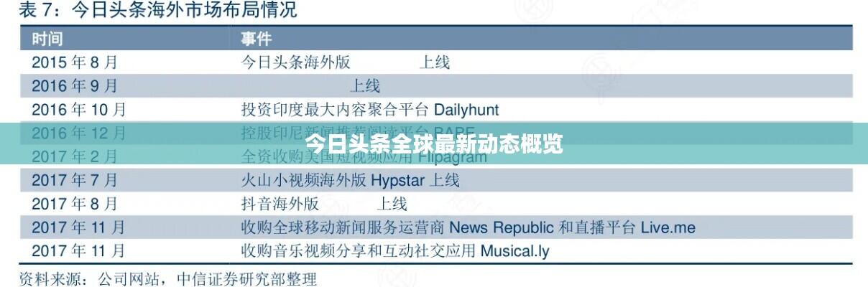Screen dimensions: 868x287
Task: Click 上线 in the 2016 年 9 月 row
Action: pos(365,86)
